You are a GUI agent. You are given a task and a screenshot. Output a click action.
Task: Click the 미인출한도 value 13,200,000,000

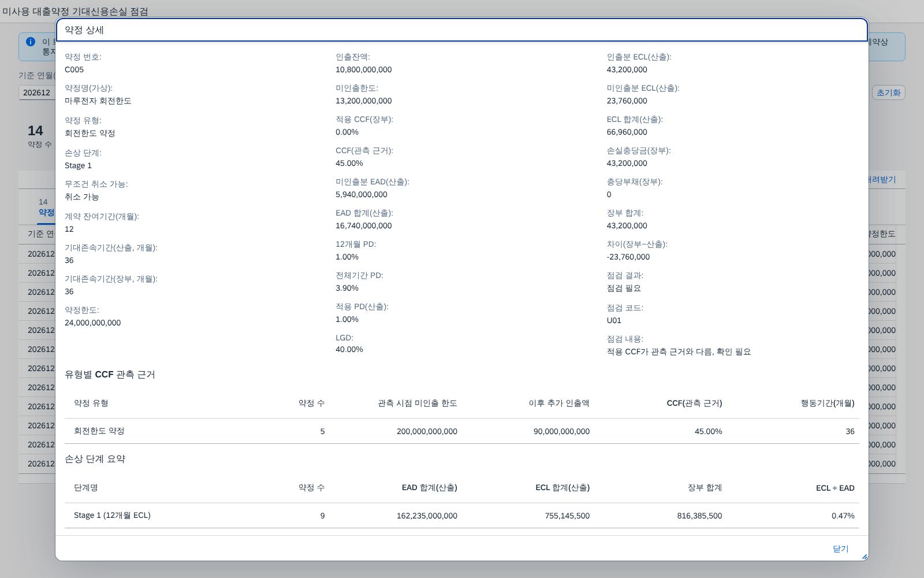tap(364, 101)
